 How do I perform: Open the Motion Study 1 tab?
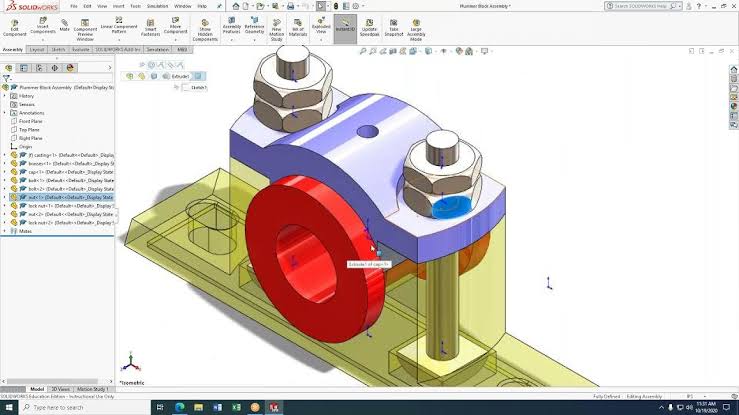coord(92,389)
